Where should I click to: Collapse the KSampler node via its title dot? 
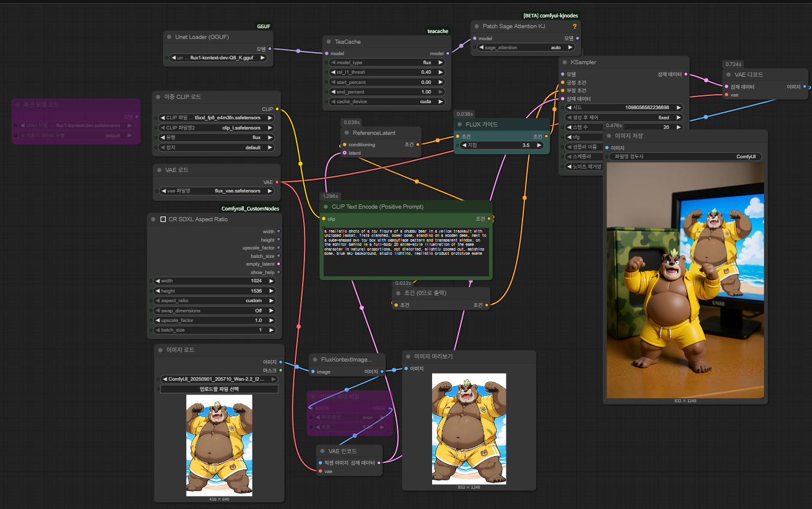[565, 62]
